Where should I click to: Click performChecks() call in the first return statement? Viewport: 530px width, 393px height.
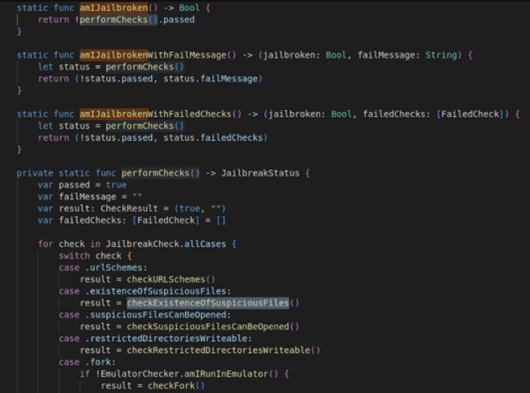[119, 20]
